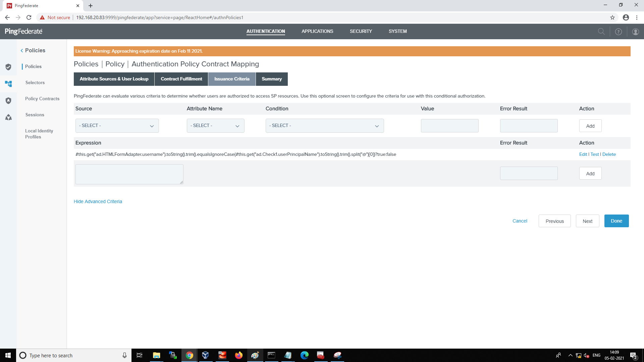Click the Windows Start button
The height and width of the screenshot is (362, 644).
(8, 355)
